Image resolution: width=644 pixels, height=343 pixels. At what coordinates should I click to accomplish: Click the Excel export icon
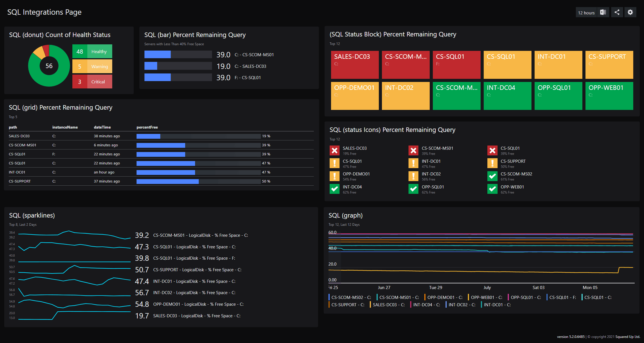603,12
